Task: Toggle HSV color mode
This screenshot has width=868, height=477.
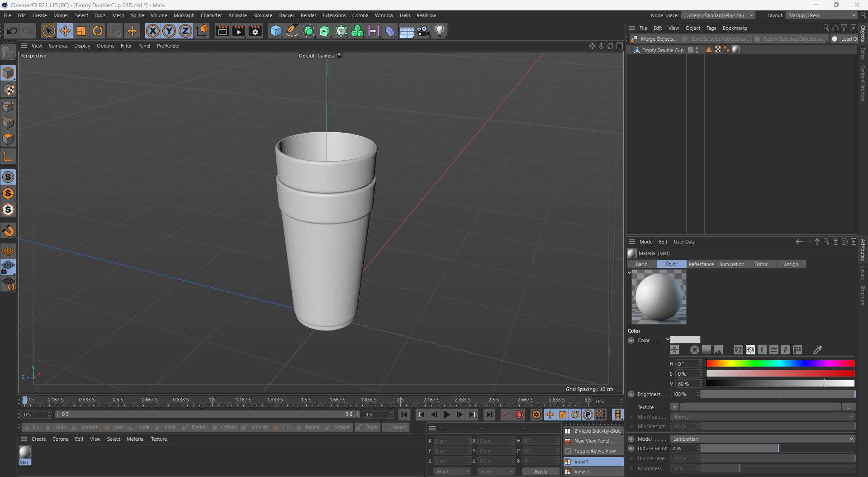Action: [750, 350]
